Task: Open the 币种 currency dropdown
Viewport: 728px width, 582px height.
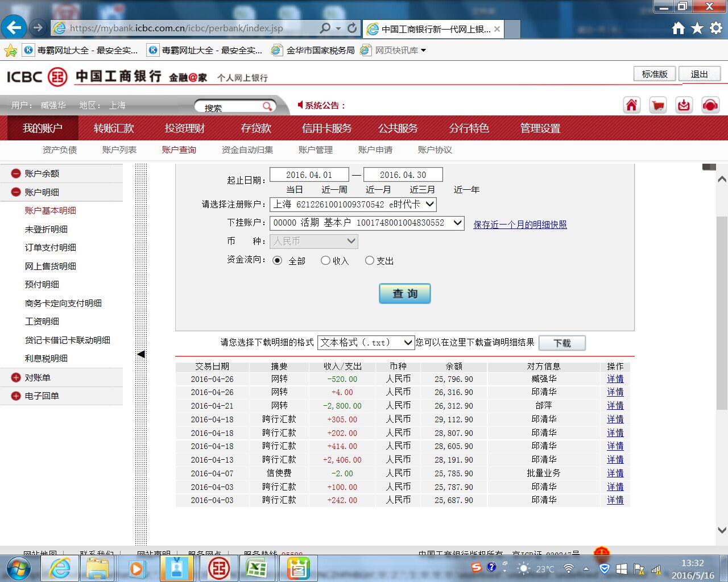Action: (314, 241)
